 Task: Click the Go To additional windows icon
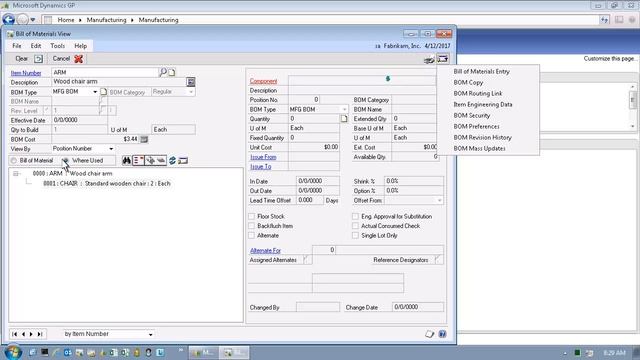pos(442,59)
